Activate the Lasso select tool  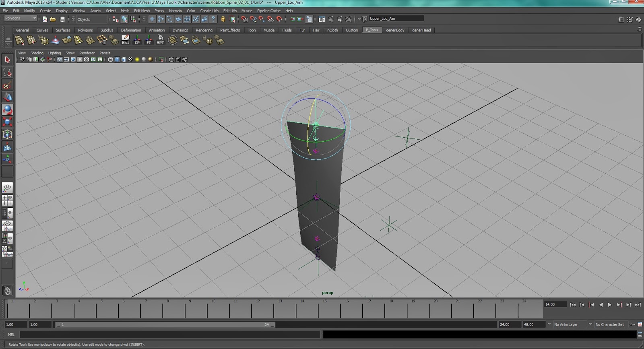pos(7,72)
